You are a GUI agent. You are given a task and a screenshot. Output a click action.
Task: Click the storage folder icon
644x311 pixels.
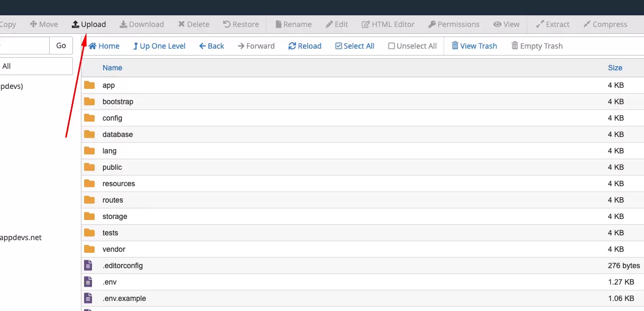(89, 216)
